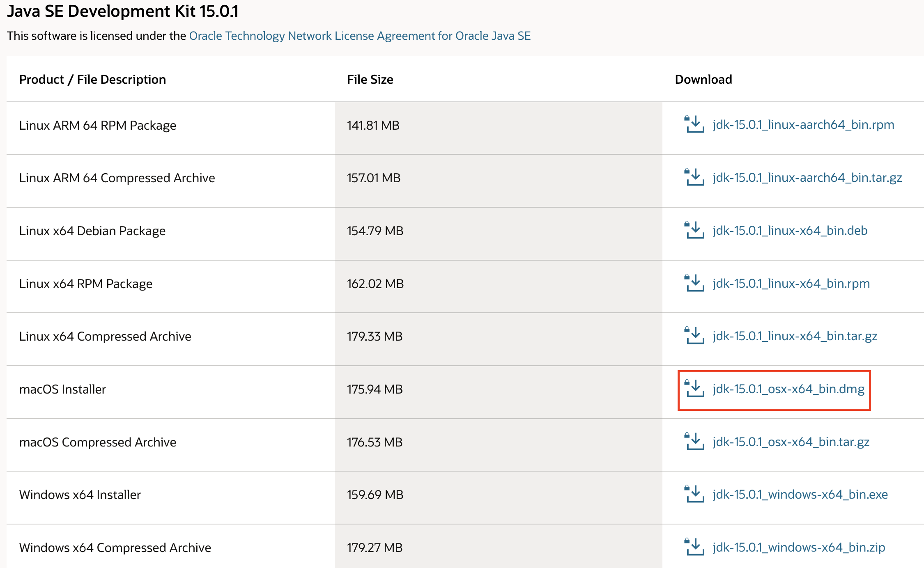Click file size 159.69 MB

tap(375, 495)
